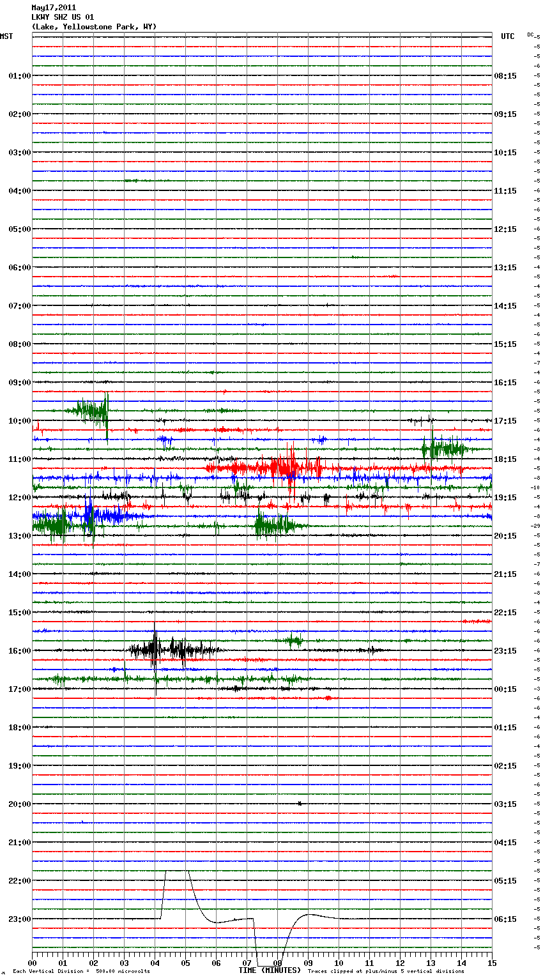Click the 12:15 UTC time label
543x980 pixels.
(x=505, y=229)
